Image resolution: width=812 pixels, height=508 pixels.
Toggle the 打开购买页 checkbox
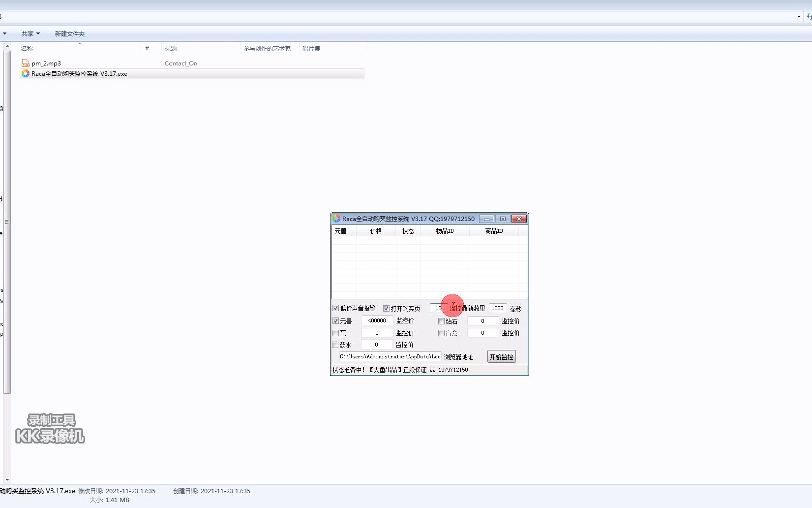387,309
